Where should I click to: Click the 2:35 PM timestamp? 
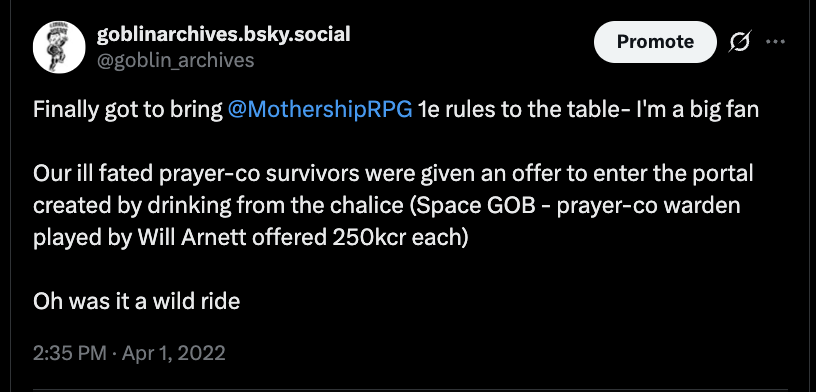(70, 353)
